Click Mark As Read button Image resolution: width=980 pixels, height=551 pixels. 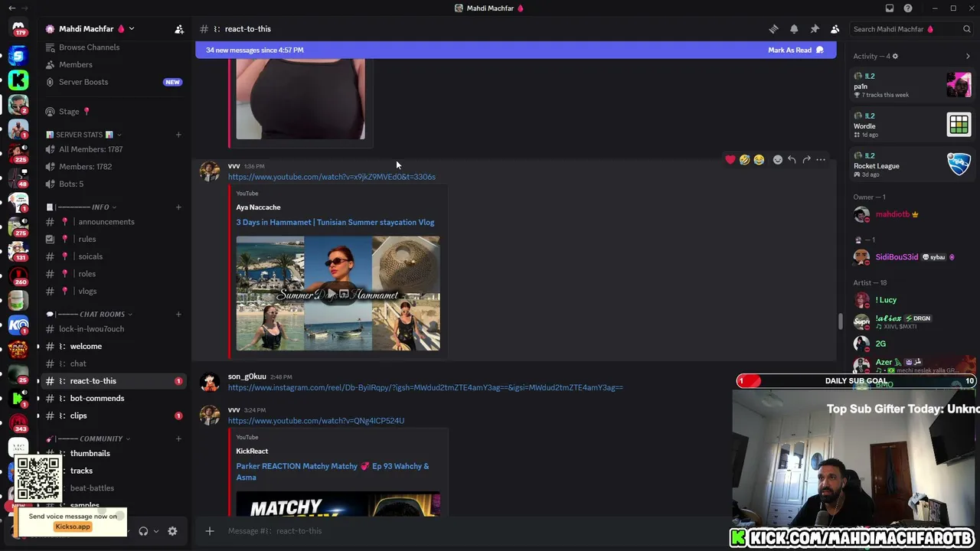point(795,51)
